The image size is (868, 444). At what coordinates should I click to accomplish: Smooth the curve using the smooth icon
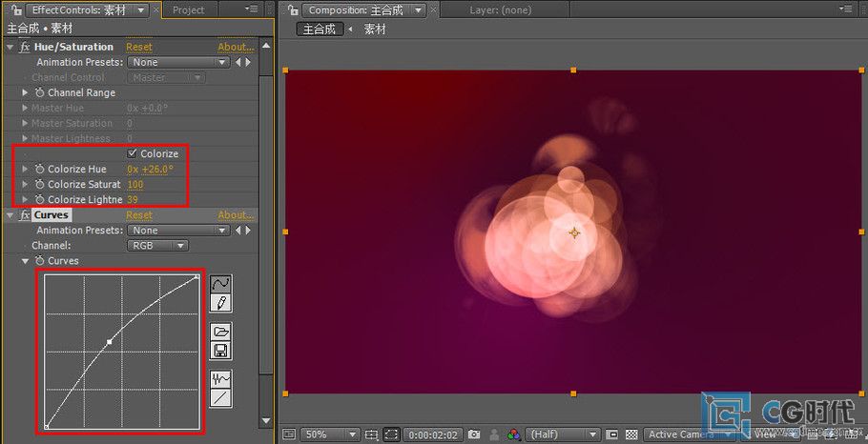click(221, 379)
